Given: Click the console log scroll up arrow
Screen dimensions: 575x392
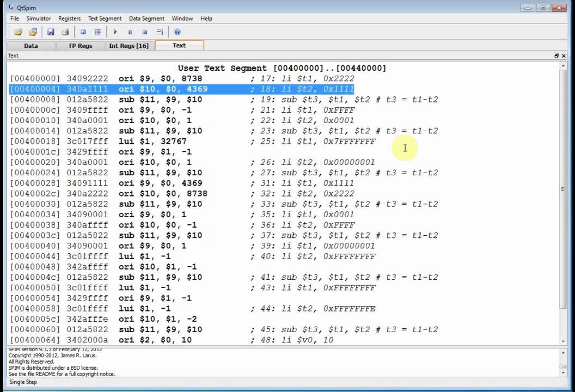Looking at the screenshot, I should 563,352.
